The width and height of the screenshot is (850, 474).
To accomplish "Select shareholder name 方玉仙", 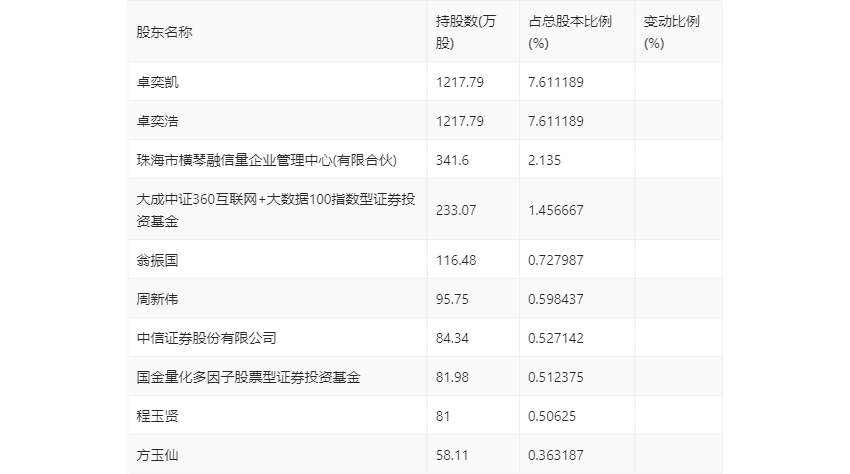I will pos(157,455).
